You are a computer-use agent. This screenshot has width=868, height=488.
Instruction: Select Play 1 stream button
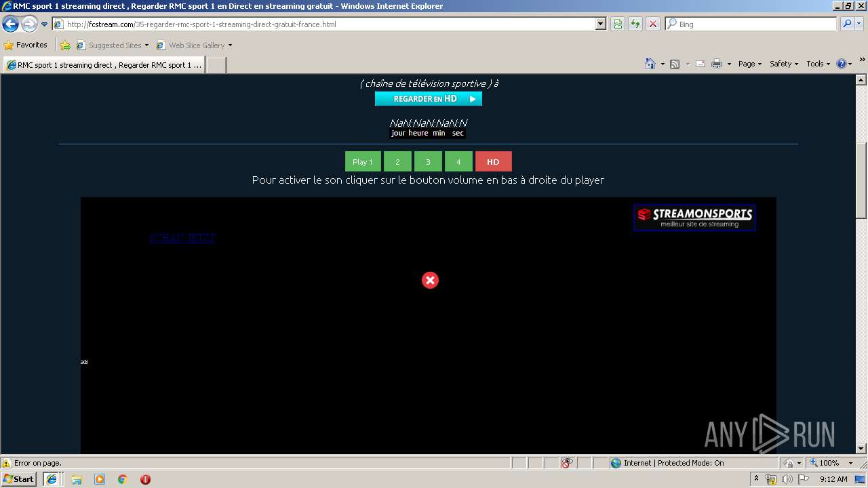point(363,161)
